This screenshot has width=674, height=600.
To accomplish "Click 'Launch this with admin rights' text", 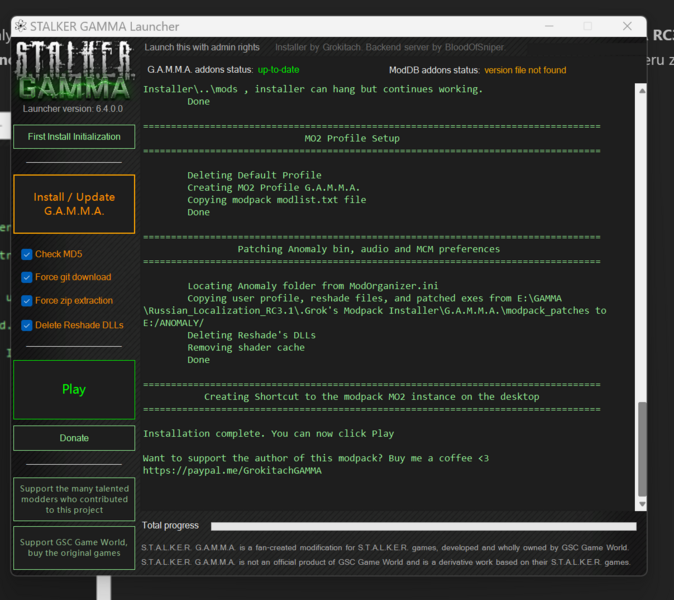I will coord(202,47).
